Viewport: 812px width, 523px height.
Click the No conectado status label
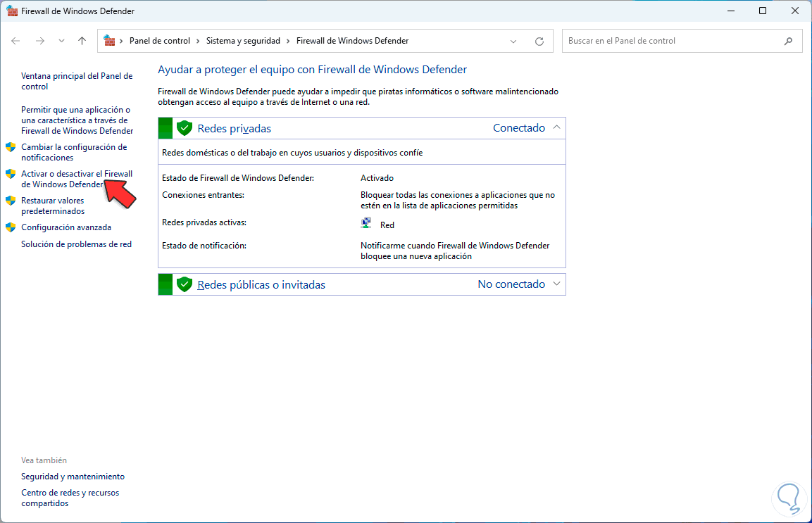click(511, 284)
